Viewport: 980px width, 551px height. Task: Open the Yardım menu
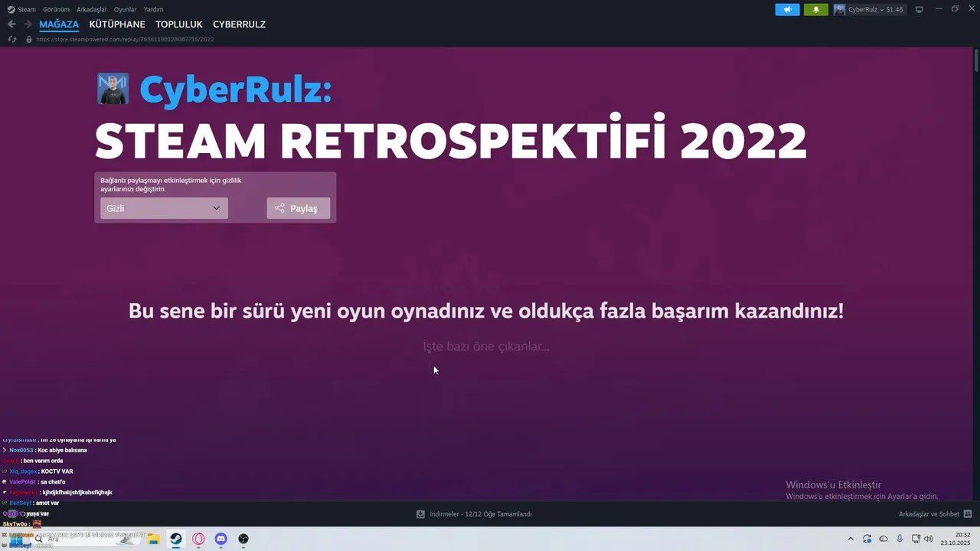(x=153, y=9)
